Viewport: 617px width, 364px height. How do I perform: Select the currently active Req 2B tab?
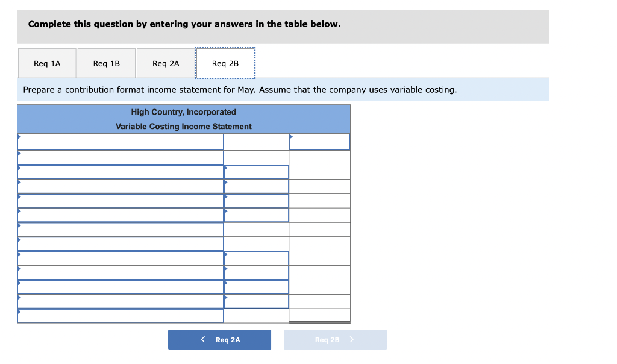click(225, 63)
